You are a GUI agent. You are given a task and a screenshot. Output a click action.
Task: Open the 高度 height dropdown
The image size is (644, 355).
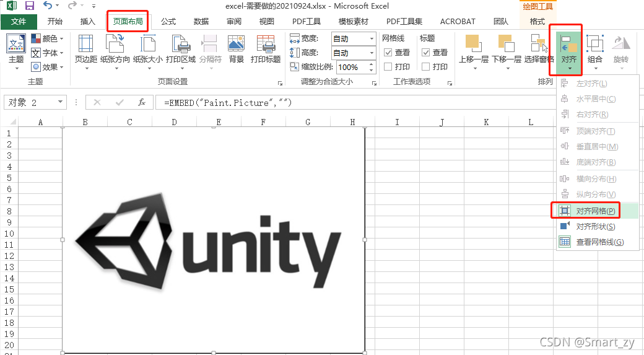click(372, 53)
